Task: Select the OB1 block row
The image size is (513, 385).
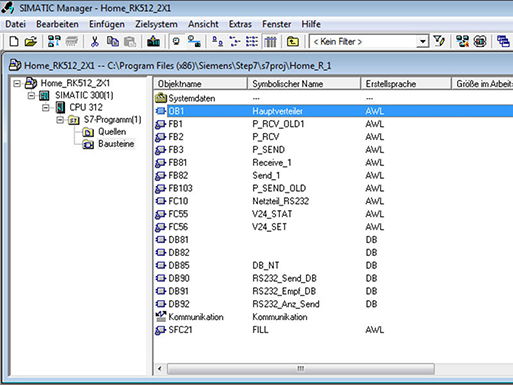Action: click(334, 111)
